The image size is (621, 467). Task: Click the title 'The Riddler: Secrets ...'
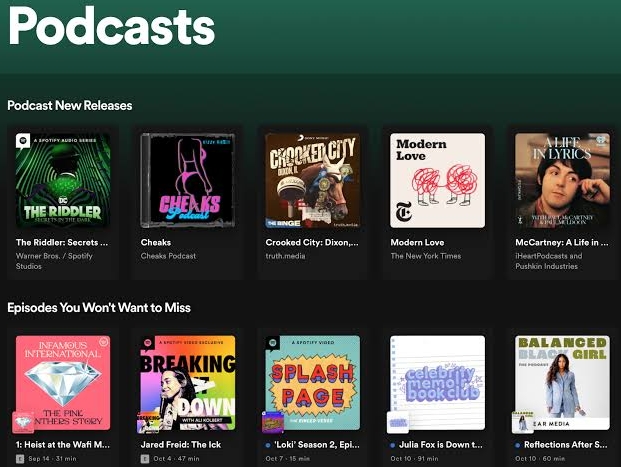62,242
